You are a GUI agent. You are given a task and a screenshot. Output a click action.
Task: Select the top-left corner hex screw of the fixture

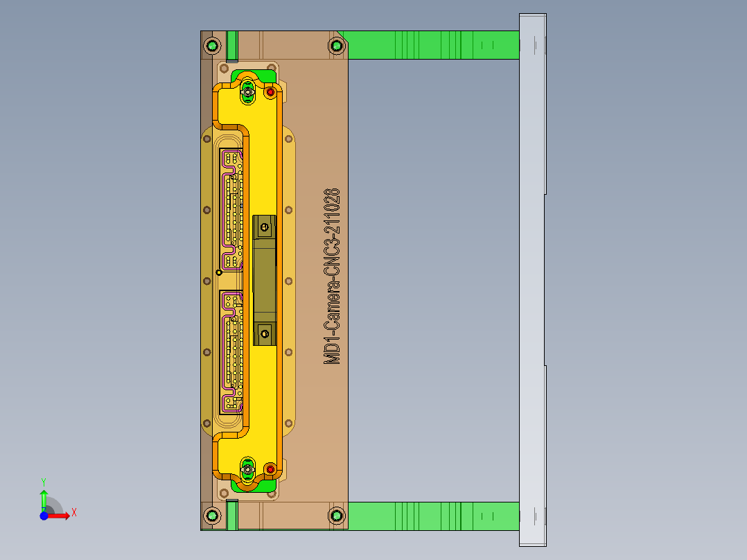tap(213, 44)
